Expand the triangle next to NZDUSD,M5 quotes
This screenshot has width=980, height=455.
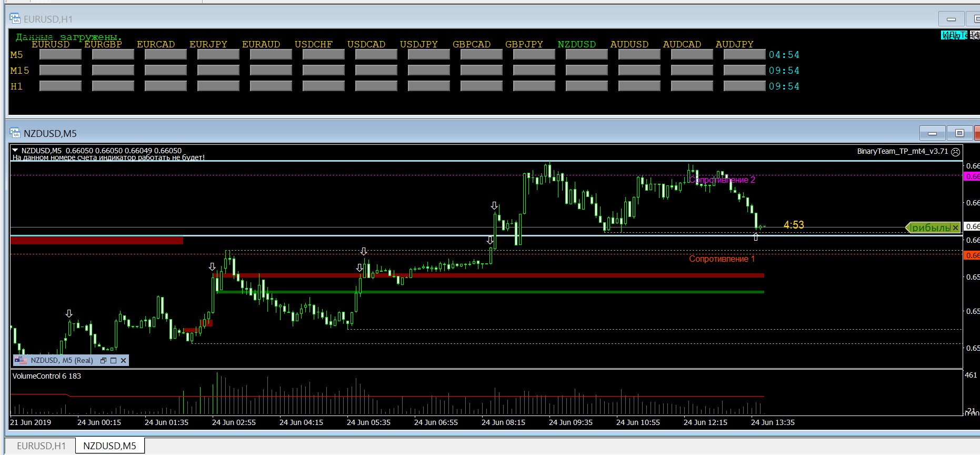[x=15, y=151]
